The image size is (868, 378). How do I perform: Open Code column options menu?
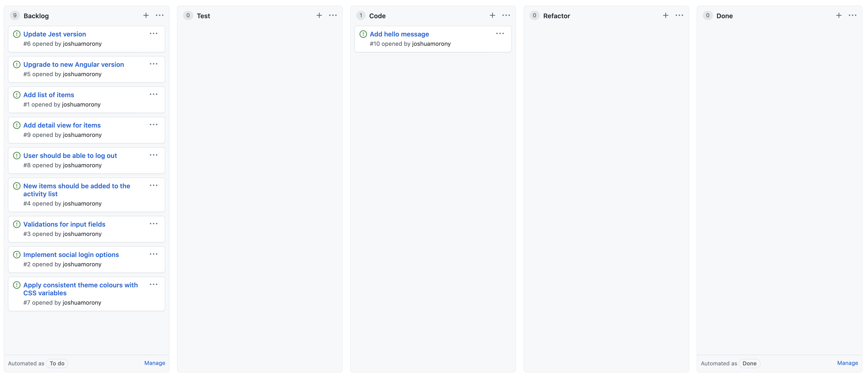click(x=506, y=15)
